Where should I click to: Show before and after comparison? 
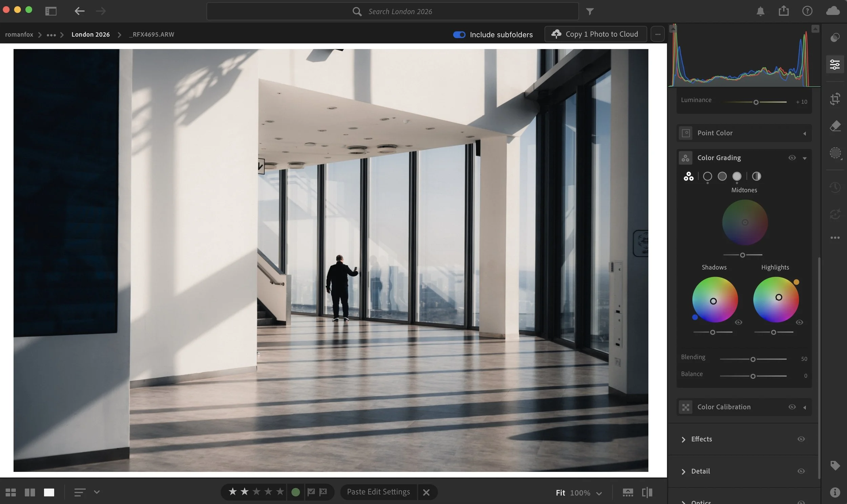tap(647, 492)
